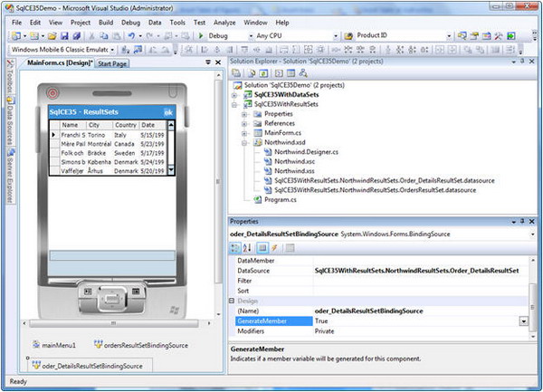The width and height of the screenshot is (543, 392).
Task: Click the DataSource property value field
Action: pos(421,271)
